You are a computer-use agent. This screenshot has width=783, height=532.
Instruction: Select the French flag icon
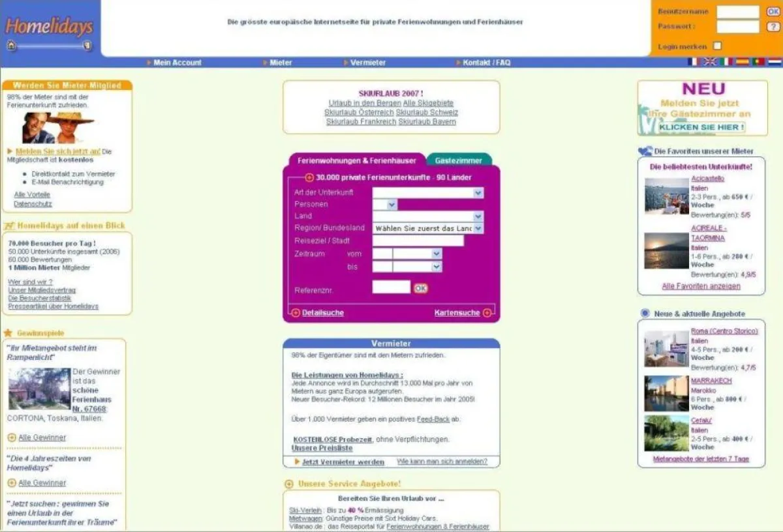pyautogui.click(x=693, y=62)
